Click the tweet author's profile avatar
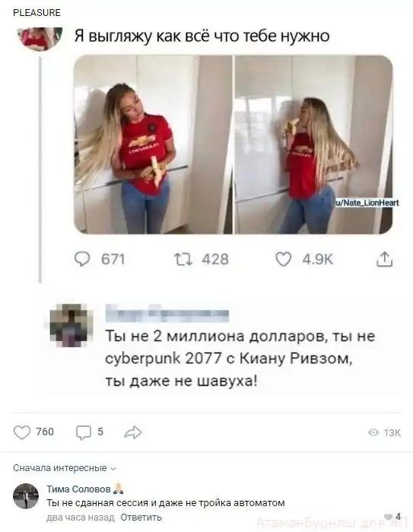 (x=40, y=38)
